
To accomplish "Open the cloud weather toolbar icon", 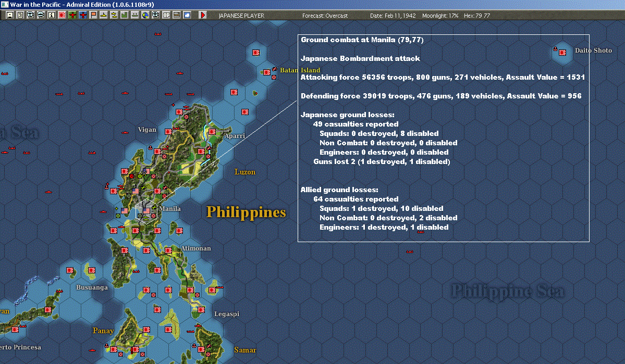I will [187, 15].
